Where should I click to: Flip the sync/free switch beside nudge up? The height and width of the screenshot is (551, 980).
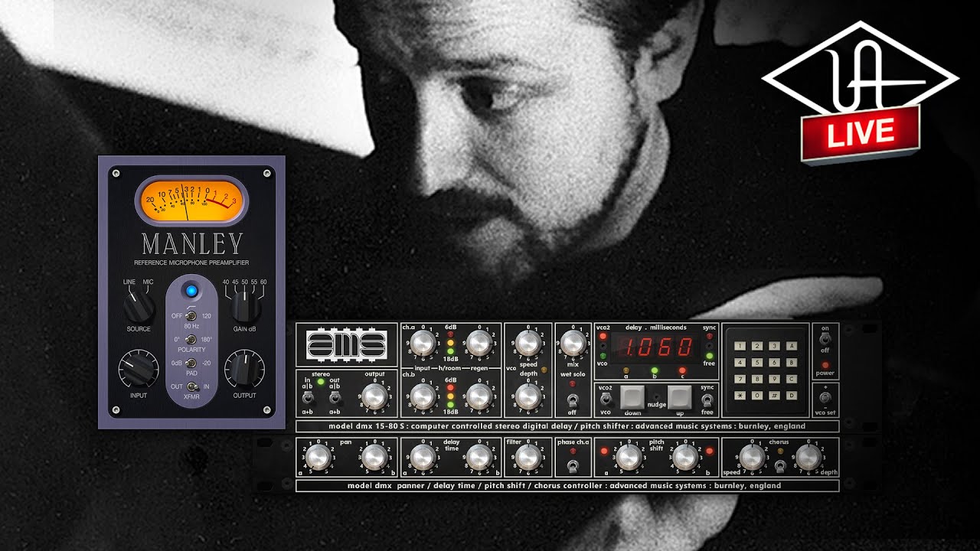[x=708, y=399]
